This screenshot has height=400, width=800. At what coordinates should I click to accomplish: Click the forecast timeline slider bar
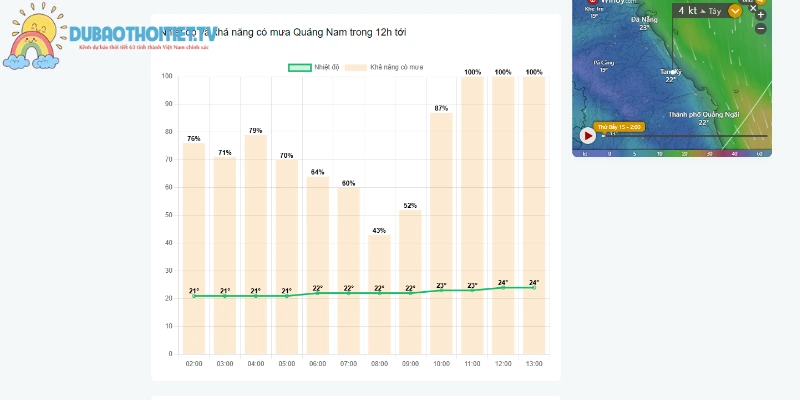coord(685,136)
